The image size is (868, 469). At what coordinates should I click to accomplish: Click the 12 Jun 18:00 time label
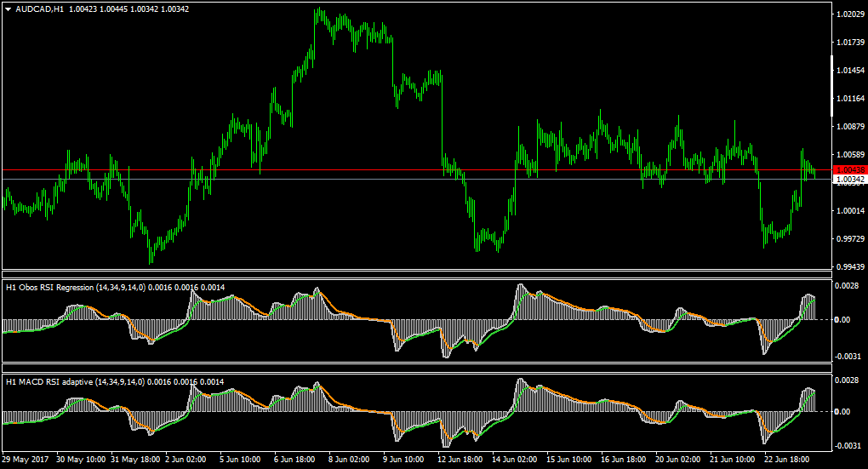[460, 459]
